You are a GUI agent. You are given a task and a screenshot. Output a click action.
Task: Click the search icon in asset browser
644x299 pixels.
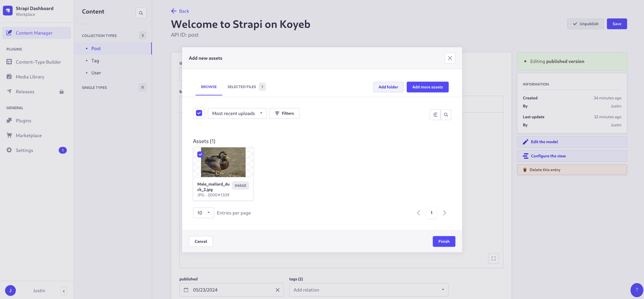(446, 115)
